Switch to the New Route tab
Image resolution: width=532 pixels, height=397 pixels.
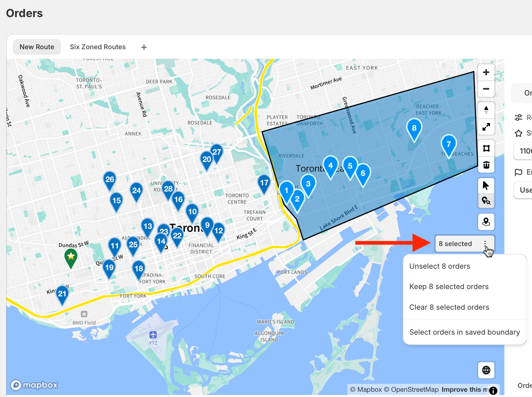pyautogui.click(x=37, y=47)
